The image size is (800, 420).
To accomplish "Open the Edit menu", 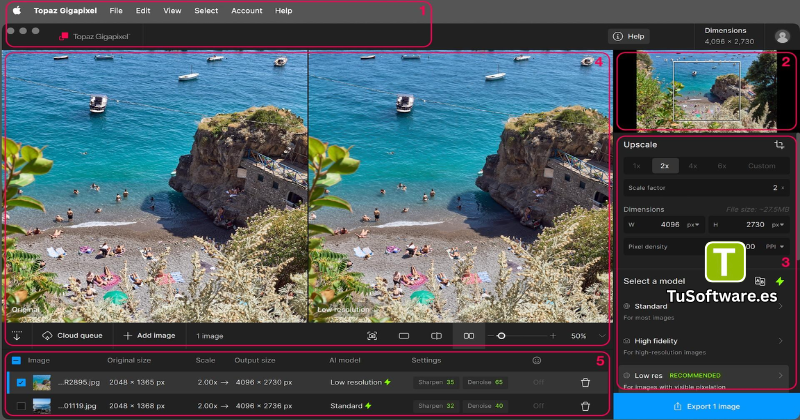I will click(143, 10).
